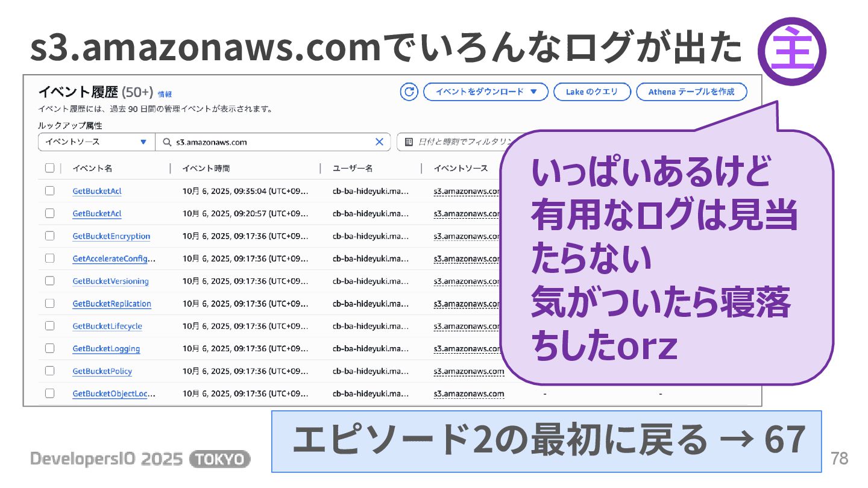The image size is (868, 488).
Task: Click the イベントソース column header
Action: coord(461,168)
